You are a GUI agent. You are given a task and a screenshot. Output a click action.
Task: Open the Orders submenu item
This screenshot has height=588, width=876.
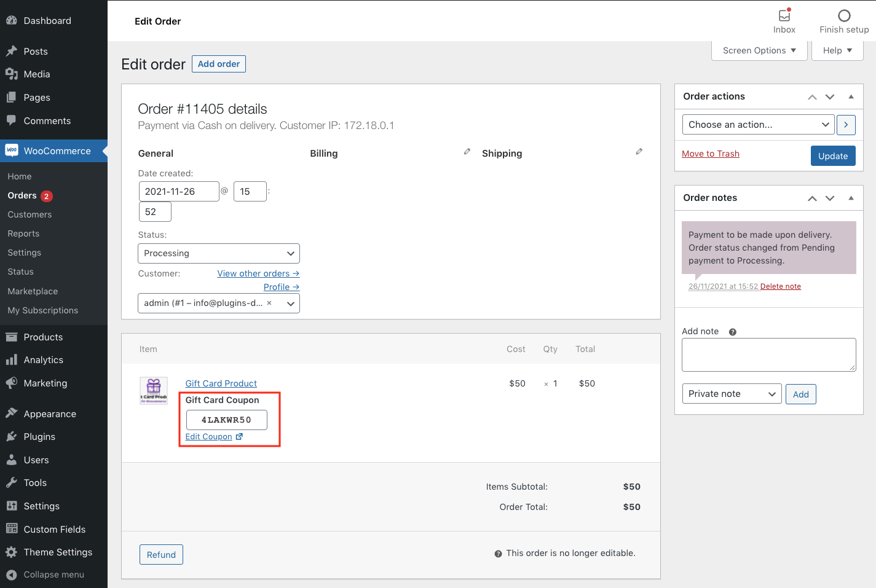(x=22, y=195)
